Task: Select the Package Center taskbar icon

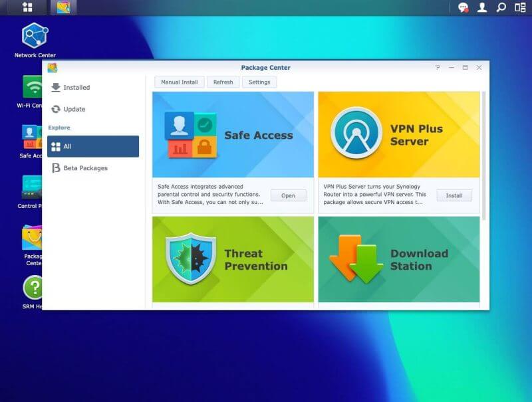Action: click(63, 7)
